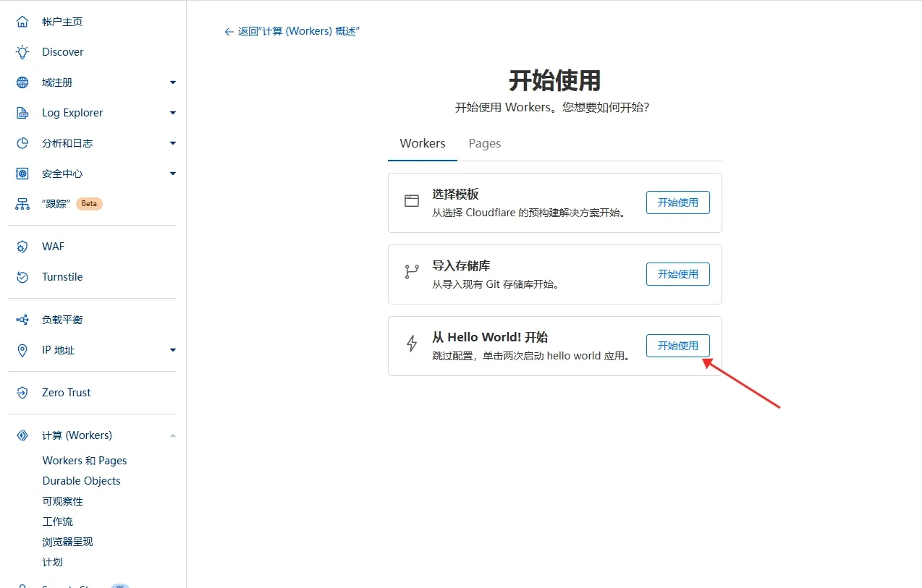Click the globe icon beside 域注册

[22, 82]
